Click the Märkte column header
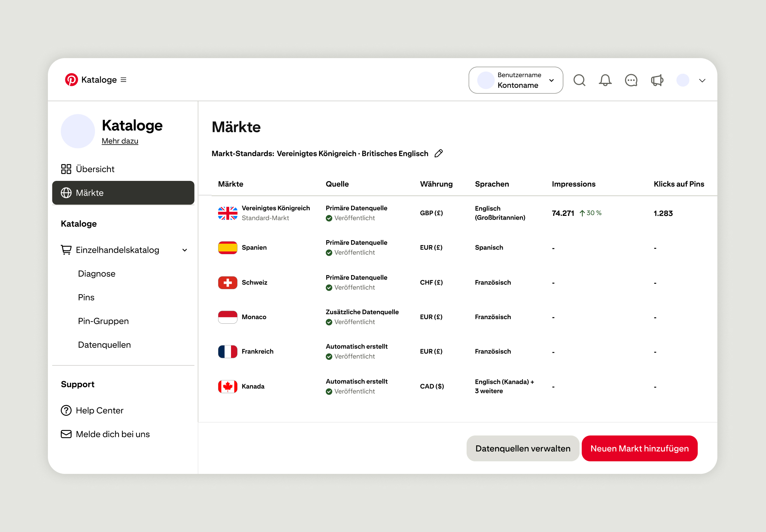The width and height of the screenshot is (766, 532). 231,184
